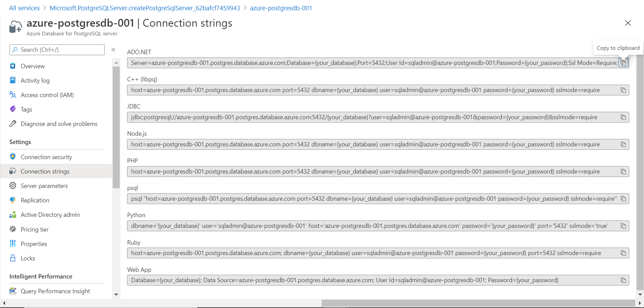This screenshot has width=644, height=308.
Task: Copy the PHP connection string
Action: coord(623,172)
